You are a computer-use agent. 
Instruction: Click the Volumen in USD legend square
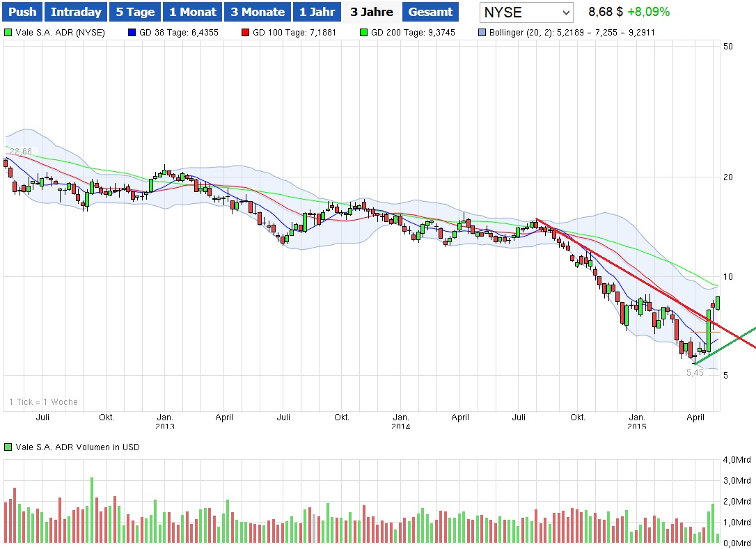[8, 447]
